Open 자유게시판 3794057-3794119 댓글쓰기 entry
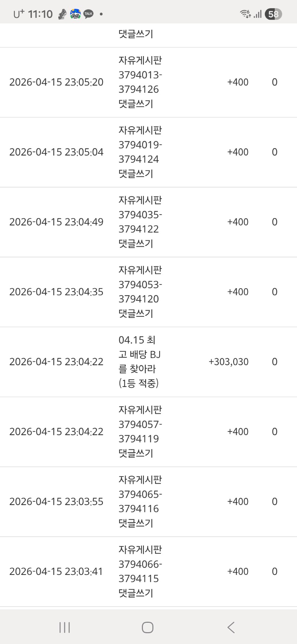Image resolution: width=297 pixels, height=644 pixels. coord(140,431)
